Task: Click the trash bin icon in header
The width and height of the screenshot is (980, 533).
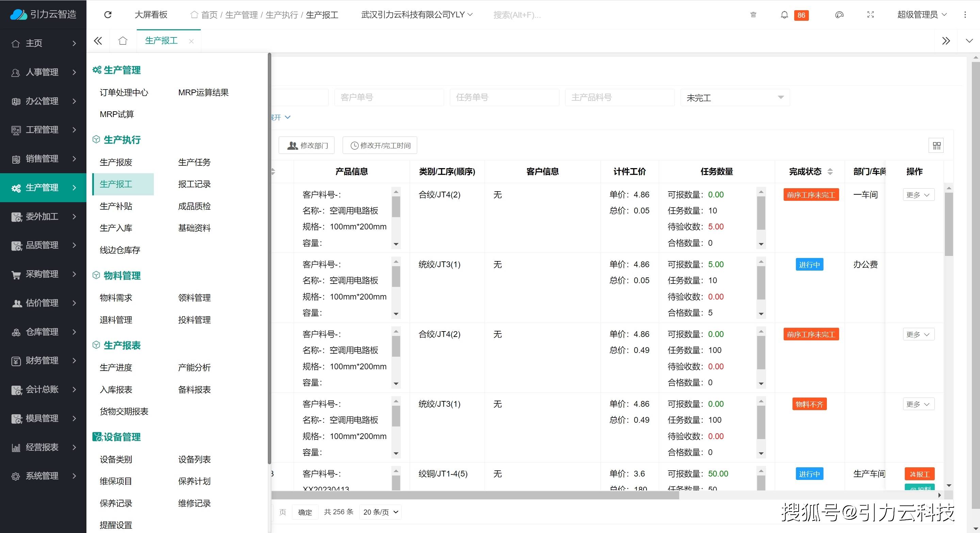Action: click(753, 15)
